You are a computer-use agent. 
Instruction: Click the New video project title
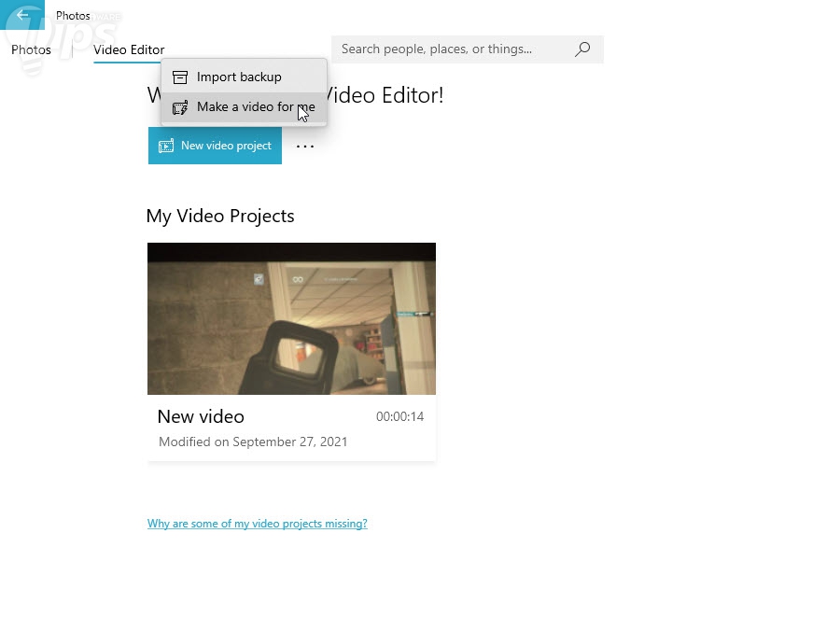click(201, 416)
